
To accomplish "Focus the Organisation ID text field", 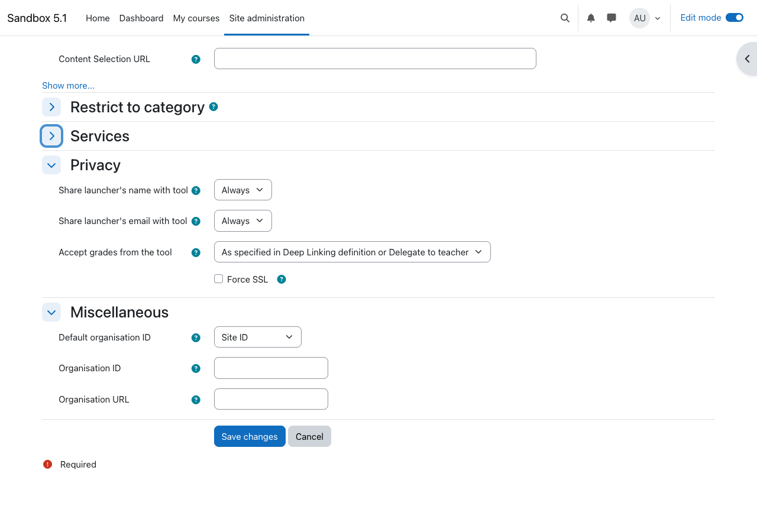I will point(271,368).
